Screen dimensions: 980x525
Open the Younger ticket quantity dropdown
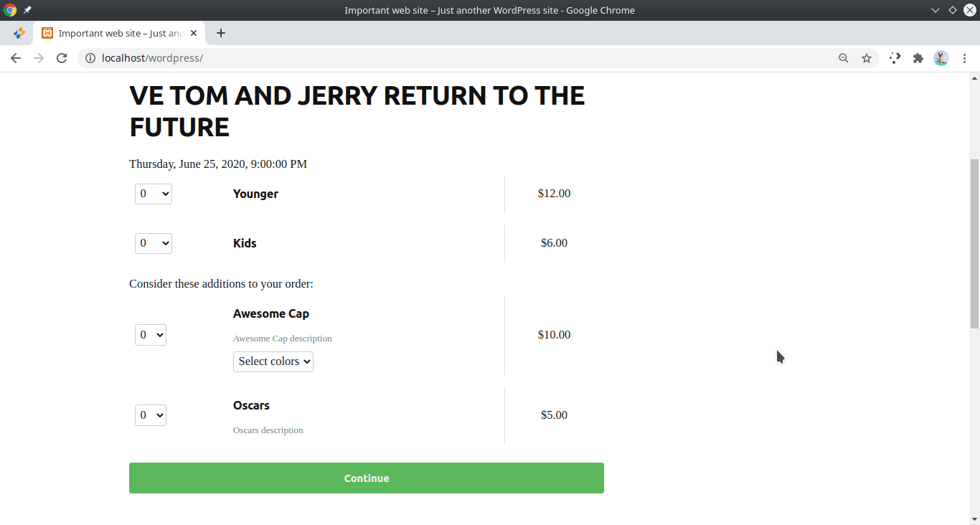(154, 194)
